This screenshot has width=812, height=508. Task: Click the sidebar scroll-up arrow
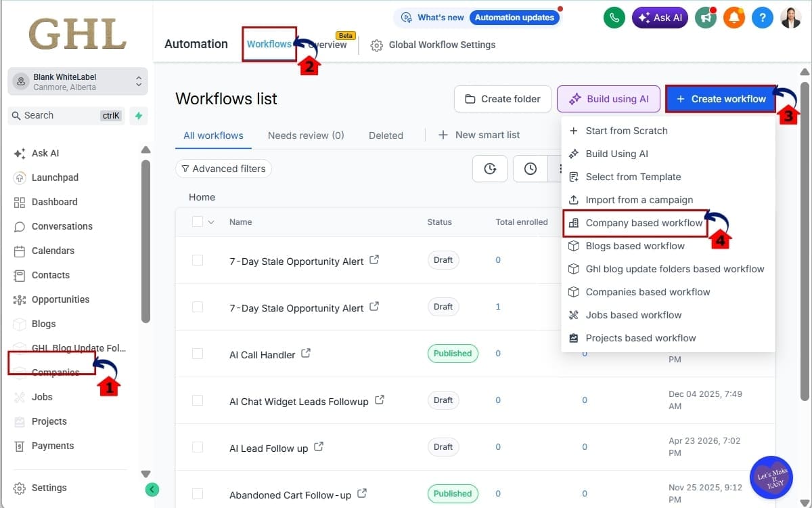pyautogui.click(x=145, y=150)
